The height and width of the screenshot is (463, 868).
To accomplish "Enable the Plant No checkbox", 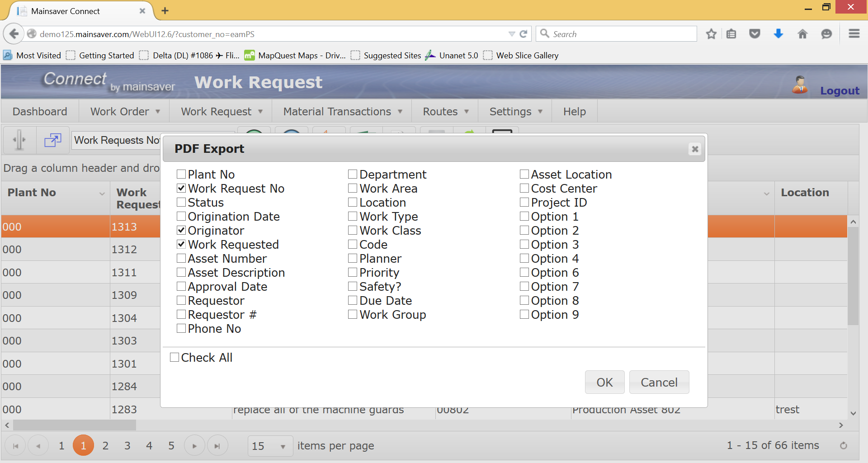I will (181, 175).
